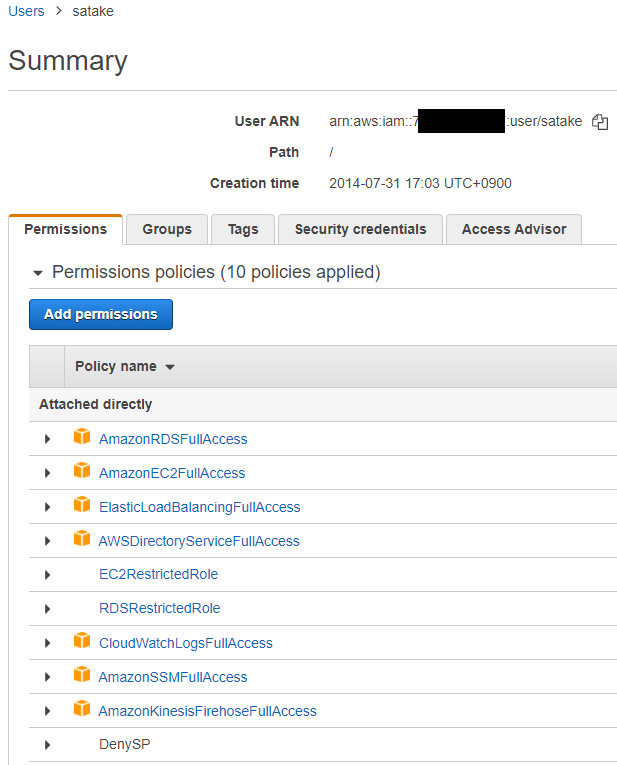The height and width of the screenshot is (765, 617).
Task: Click the Path value slash
Action: [x=331, y=152]
